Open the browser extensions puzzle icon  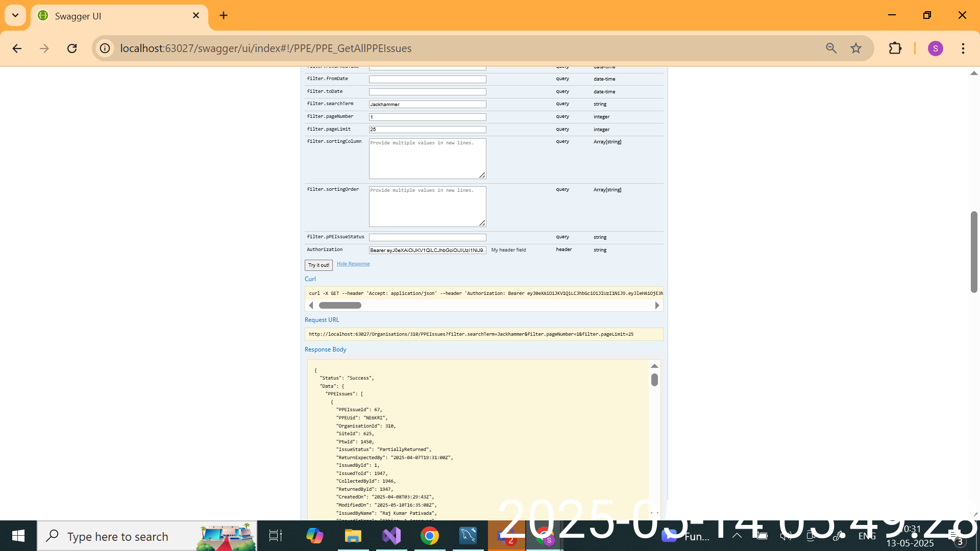click(x=895, y=48)
